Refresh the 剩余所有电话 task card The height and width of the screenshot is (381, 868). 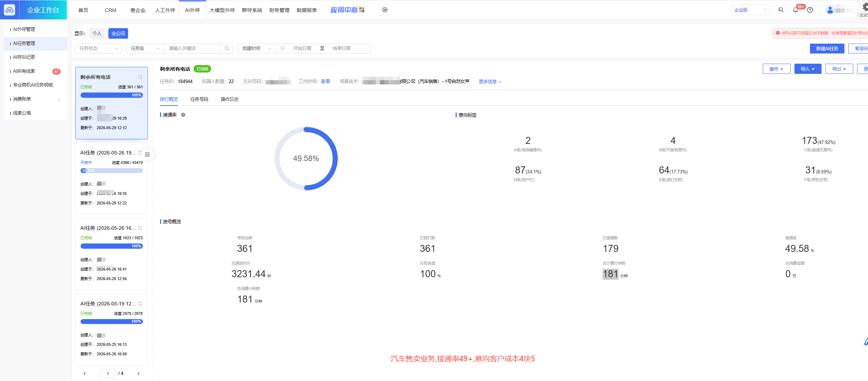pyautogui.click(x=140, y=77)
